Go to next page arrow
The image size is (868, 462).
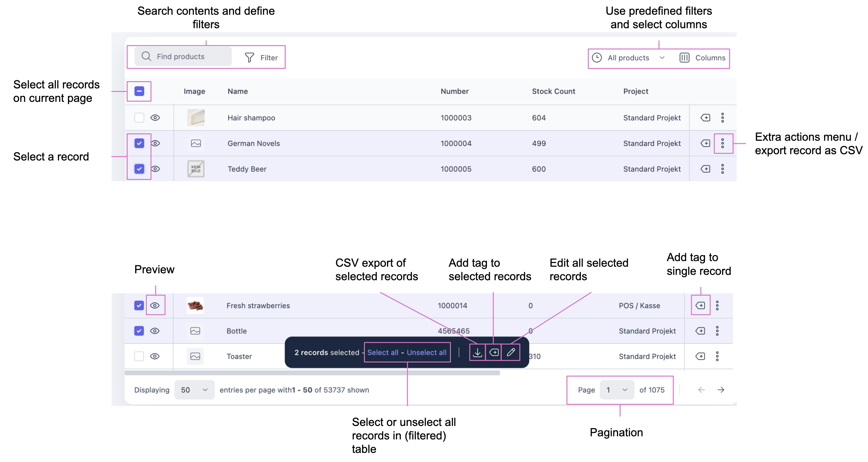tap(721, 390)
